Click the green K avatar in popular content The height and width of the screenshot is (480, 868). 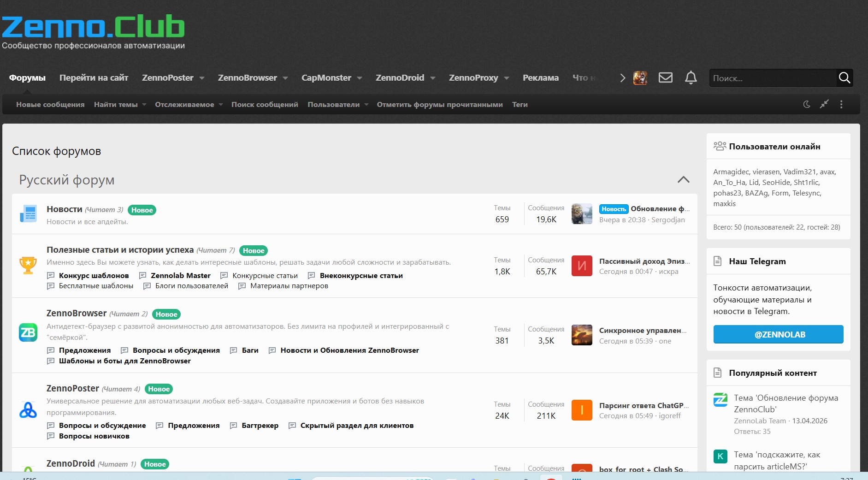(x=720, y=456)
